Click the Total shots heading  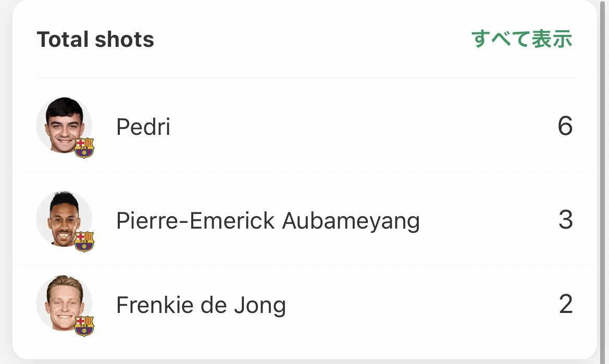pyautogui.click(x=95, y=40)
